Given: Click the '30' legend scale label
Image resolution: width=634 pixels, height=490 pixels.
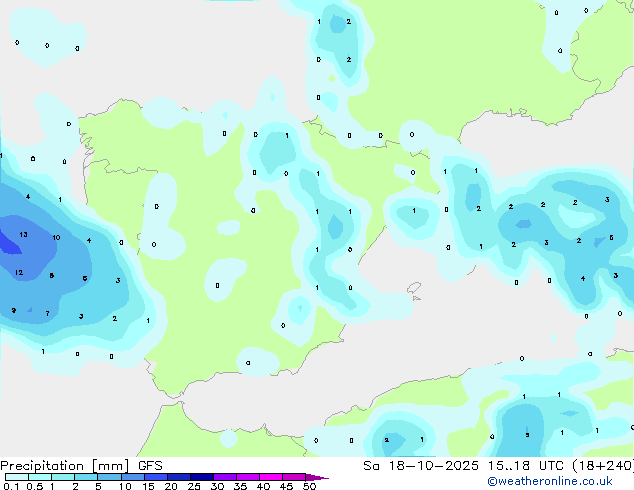Looking at the screenshot, I should [x=217, y=486].
